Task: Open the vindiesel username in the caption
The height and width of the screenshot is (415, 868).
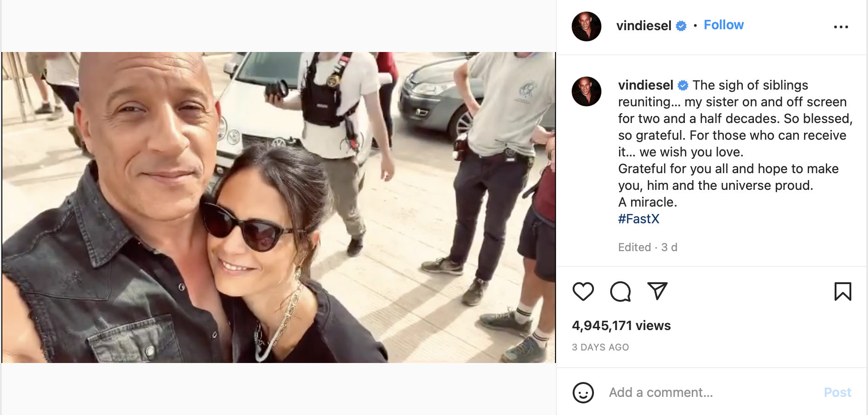Action: (645, 85)
